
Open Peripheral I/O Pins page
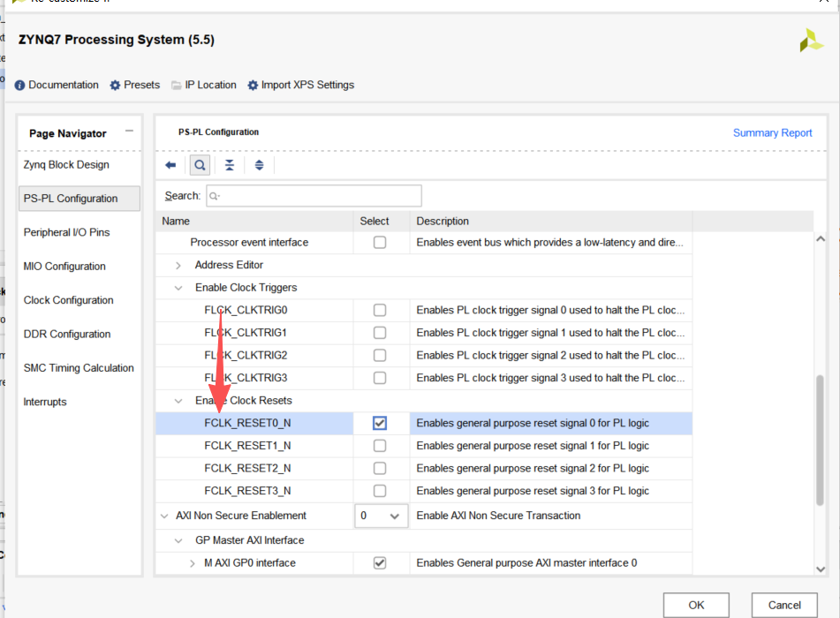point(67,232)
